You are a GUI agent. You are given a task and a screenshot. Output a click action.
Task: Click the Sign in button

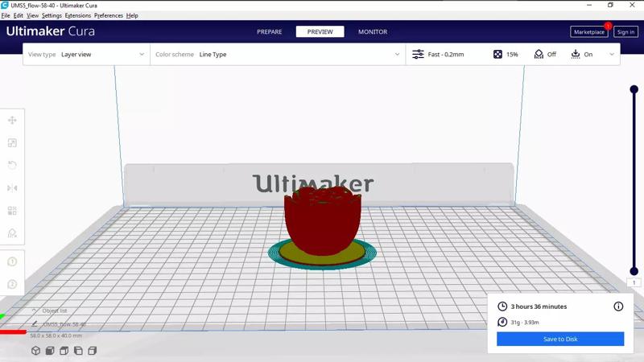(625, 32)
